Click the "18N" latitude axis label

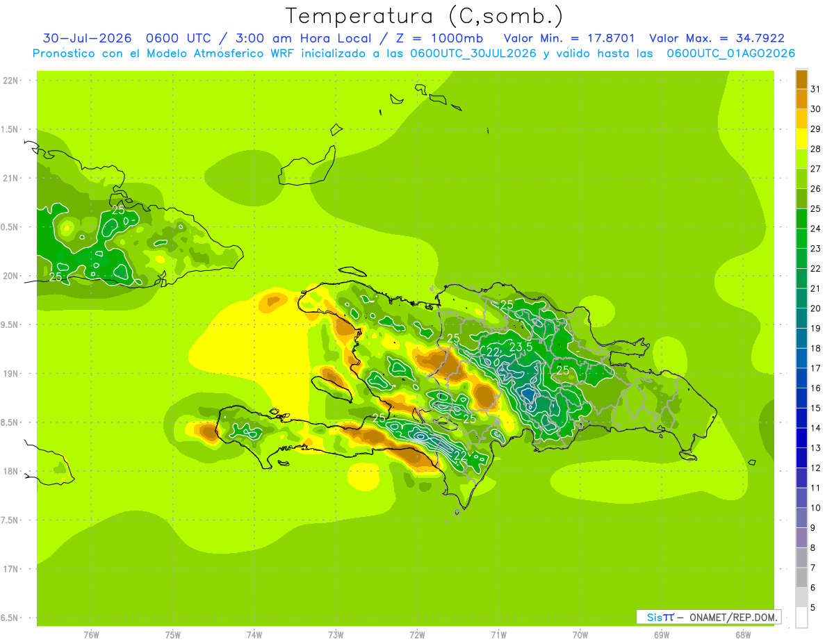(10, 471)
